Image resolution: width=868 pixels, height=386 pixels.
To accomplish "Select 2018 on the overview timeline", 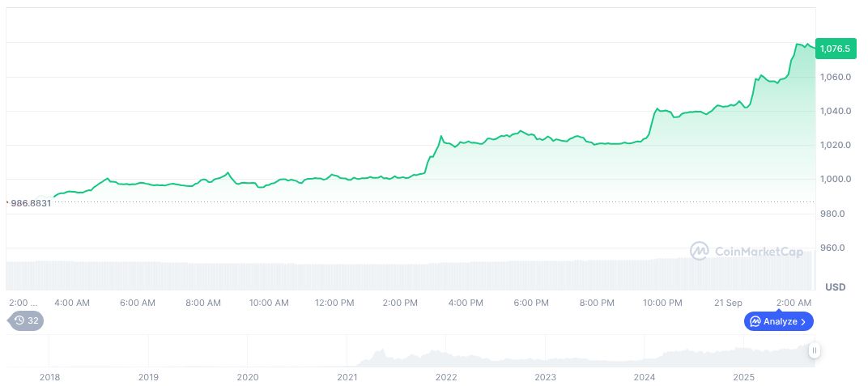I will pyautogui.click(x=49, y=377).
